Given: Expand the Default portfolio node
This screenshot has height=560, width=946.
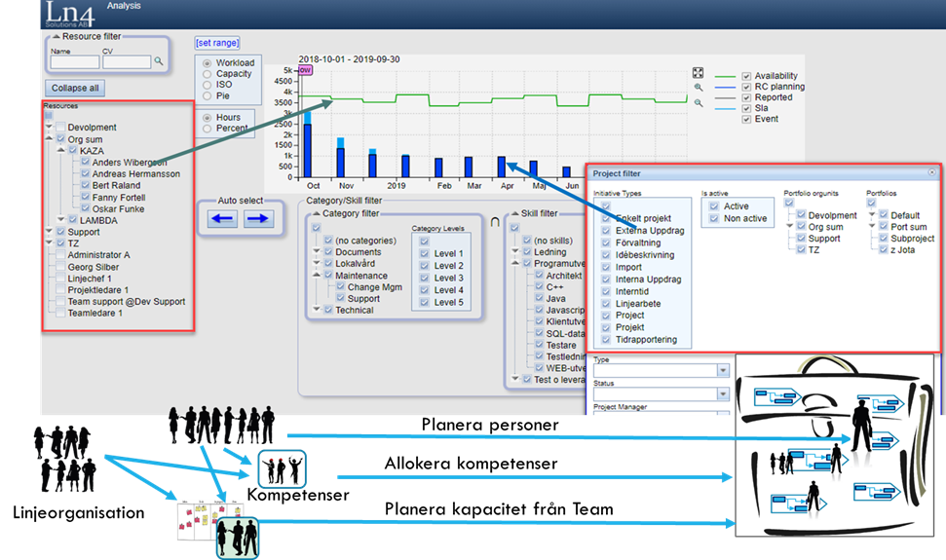Looking at the screenshot, I should (872, 214).
